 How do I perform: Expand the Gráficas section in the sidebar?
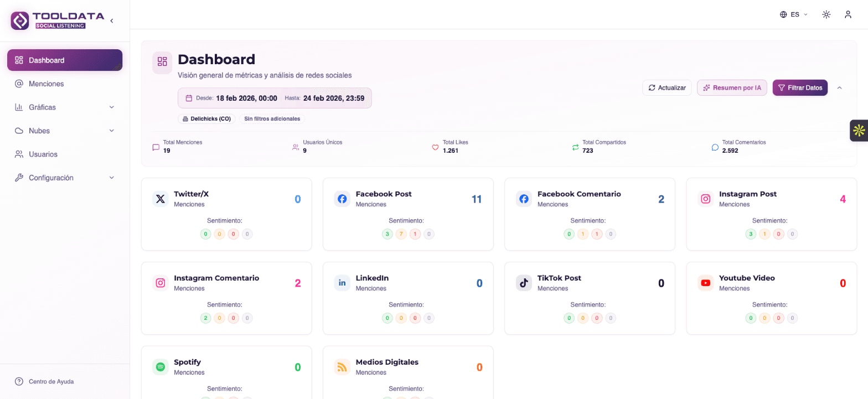click(x=65, y=107)
